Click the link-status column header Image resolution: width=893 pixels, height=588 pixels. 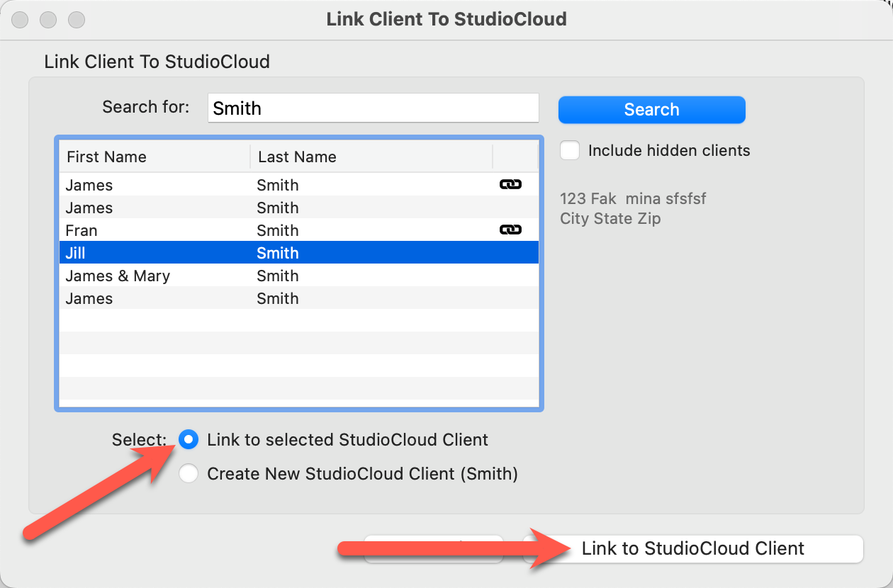tap(515, 157)
